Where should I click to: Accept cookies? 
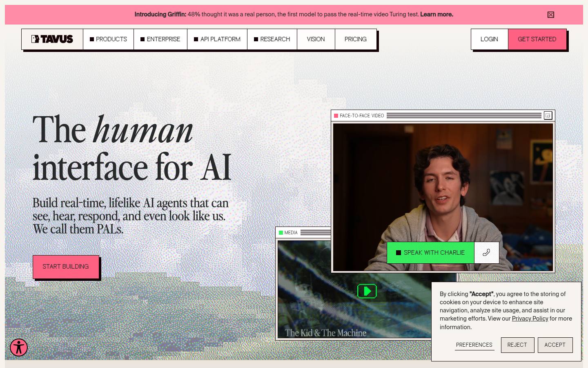tap(555, 345)
